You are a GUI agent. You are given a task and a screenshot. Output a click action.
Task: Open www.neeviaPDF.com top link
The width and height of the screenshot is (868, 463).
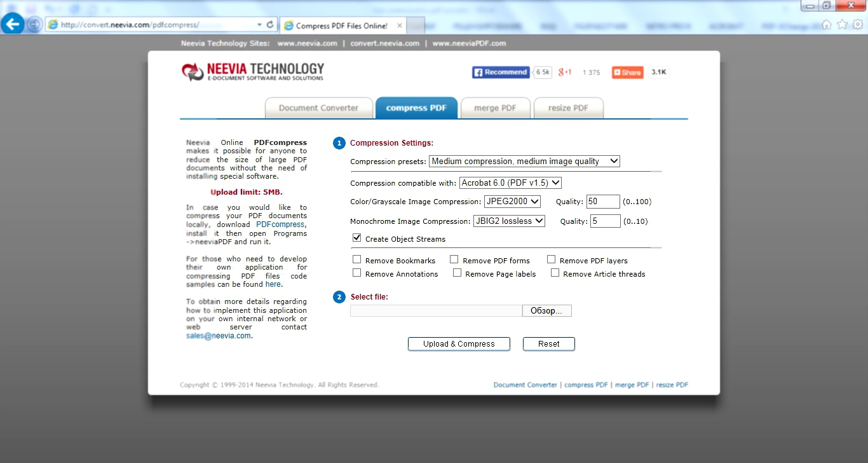(469, 43)
